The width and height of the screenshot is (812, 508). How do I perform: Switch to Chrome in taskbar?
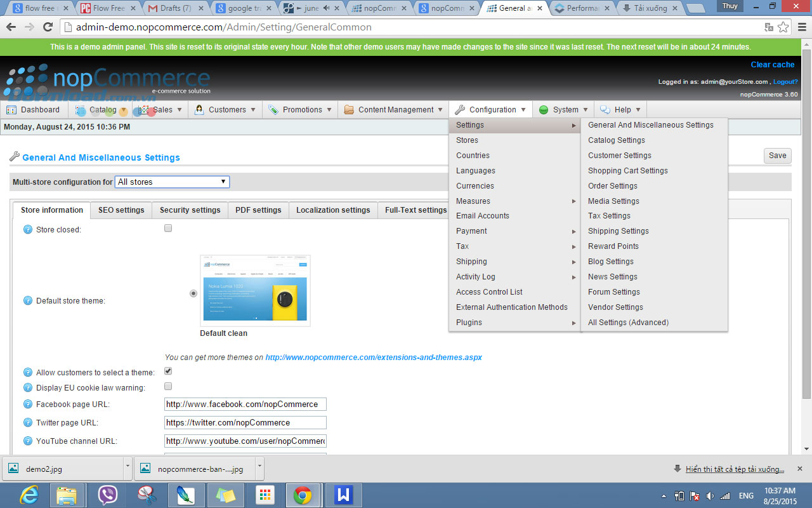point(303,495)
